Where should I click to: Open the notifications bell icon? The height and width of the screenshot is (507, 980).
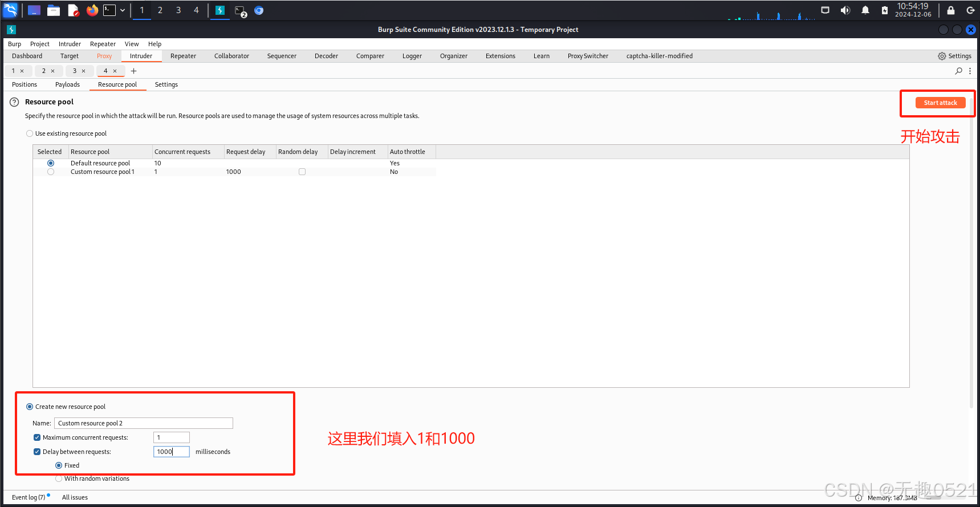(x=865, y=10)
